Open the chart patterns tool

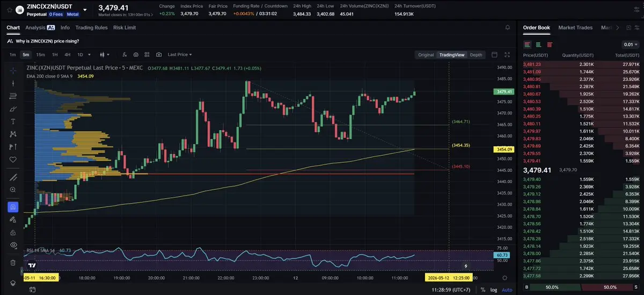(x=13, y=134)
